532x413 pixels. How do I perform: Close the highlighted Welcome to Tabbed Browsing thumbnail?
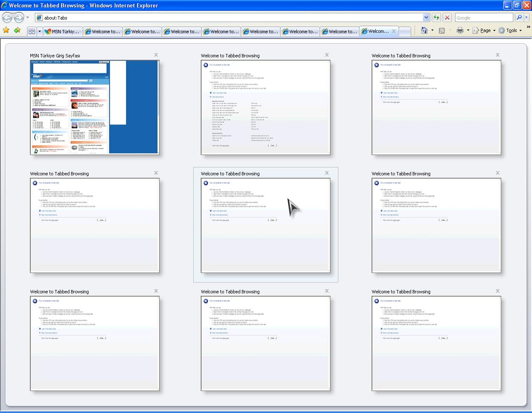(x=327, y=173)
